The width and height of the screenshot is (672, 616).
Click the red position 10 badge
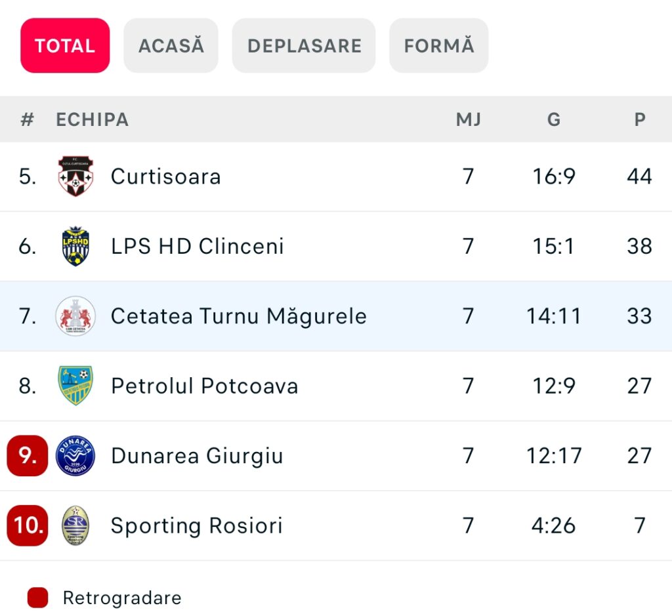click(28, 525)
